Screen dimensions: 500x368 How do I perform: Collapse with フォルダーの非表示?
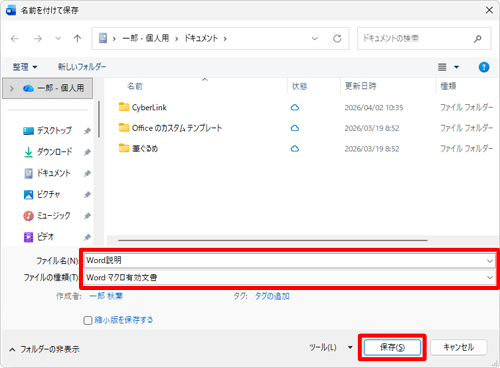pyautogui.click(x=44, y=349)
